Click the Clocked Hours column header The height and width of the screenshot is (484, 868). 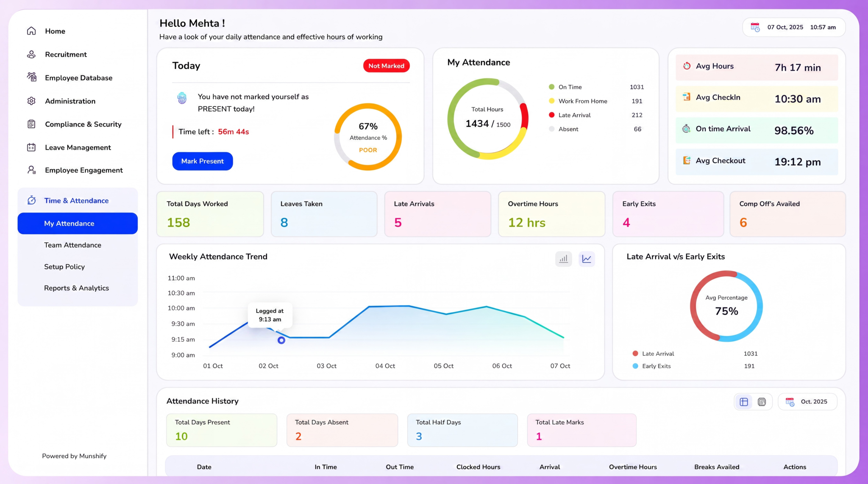[478, 467]
